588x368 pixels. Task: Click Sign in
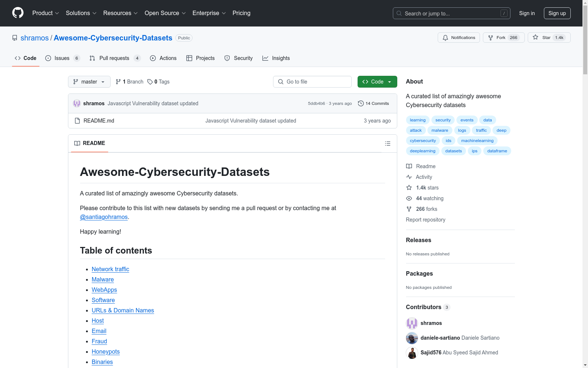527,13
